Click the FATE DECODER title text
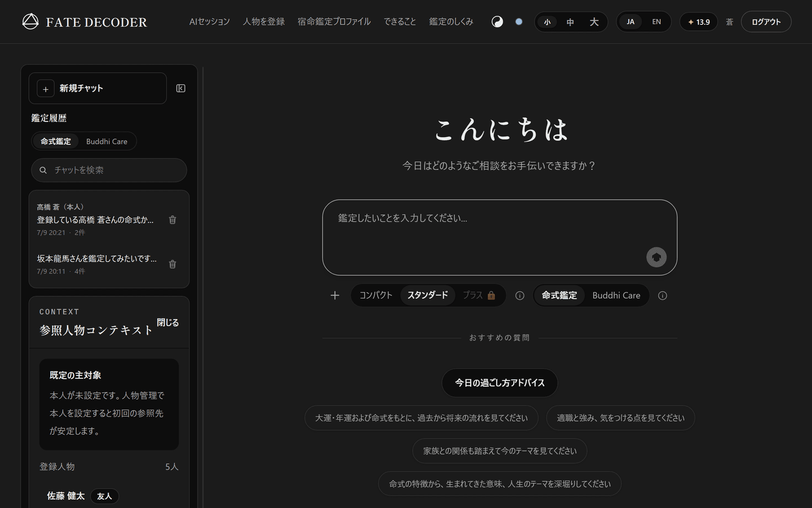This screenshot has height=508, width=812. (96, 22)
